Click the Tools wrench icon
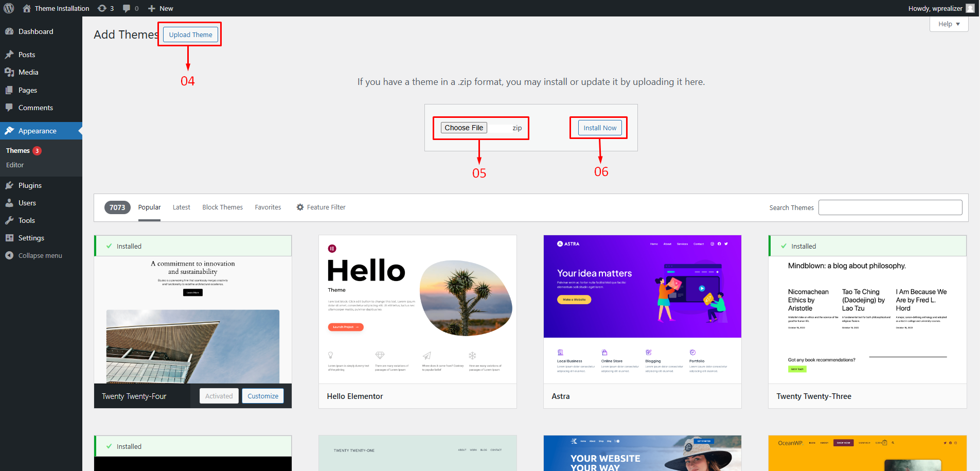 [9, 220]
